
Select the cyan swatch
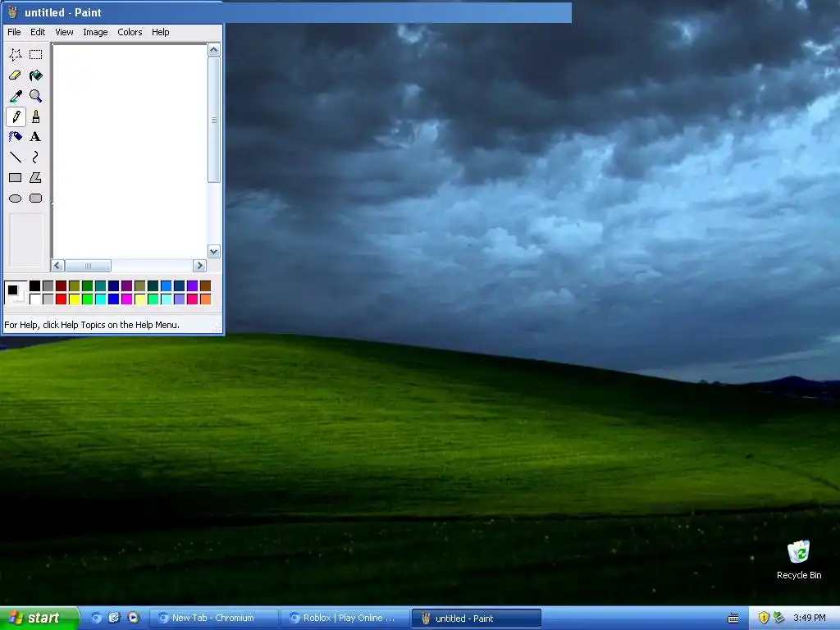point(100,299)
